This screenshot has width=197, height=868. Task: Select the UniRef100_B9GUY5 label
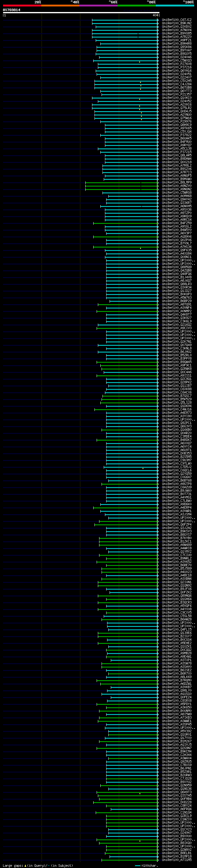176,54
